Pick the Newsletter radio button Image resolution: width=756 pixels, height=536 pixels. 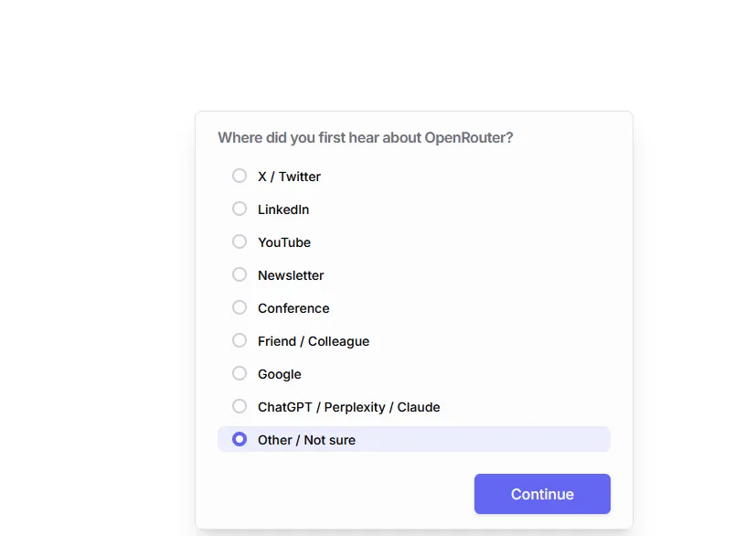pos(240,274)
